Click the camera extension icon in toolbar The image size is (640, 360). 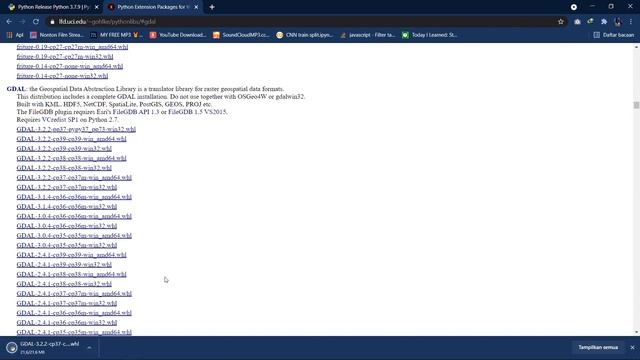[577, 22]
